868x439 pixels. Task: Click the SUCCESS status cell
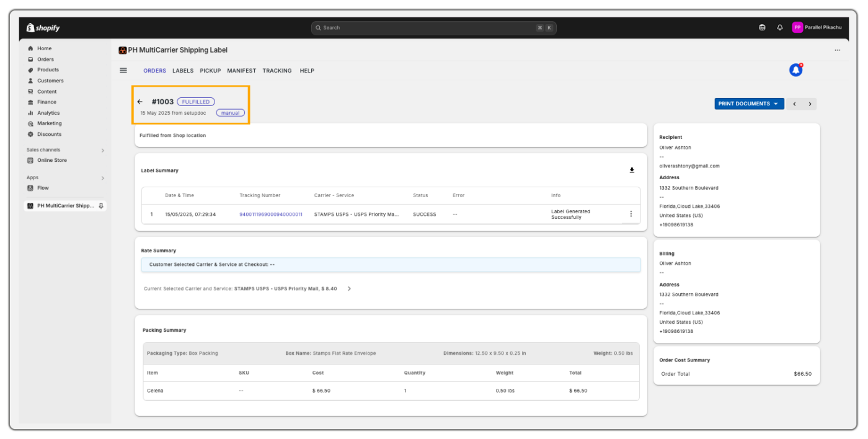click(x=425, y=215)
